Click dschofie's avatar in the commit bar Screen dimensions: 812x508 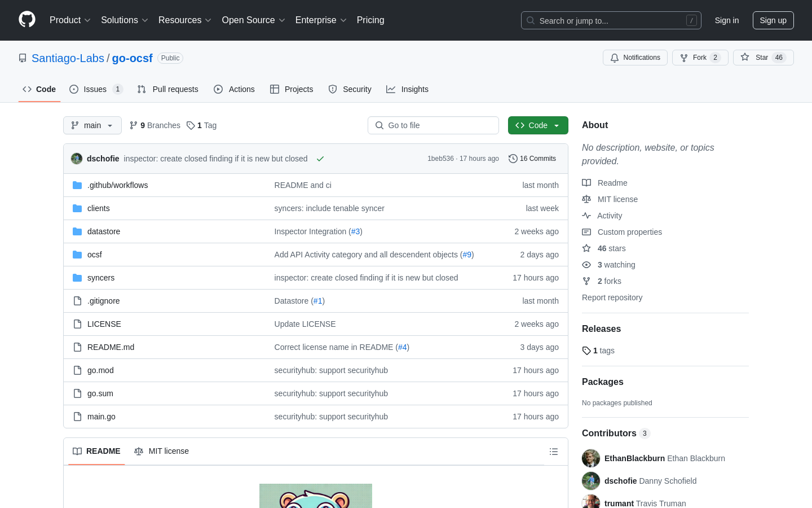point(77,159)
